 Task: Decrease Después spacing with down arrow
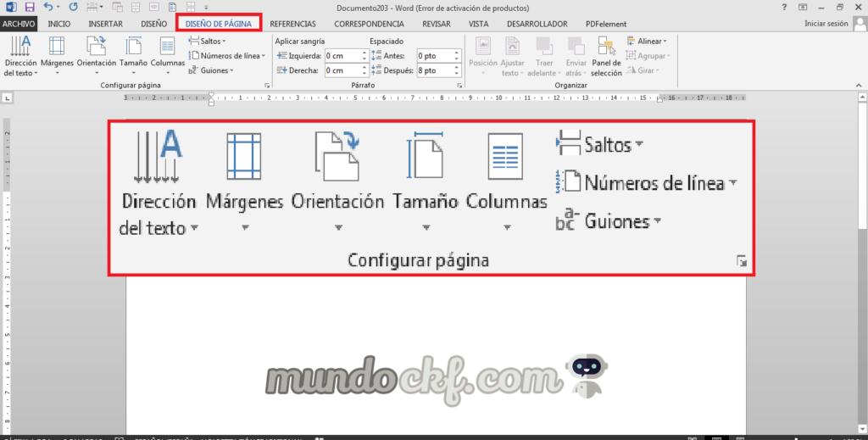point(457,73)
